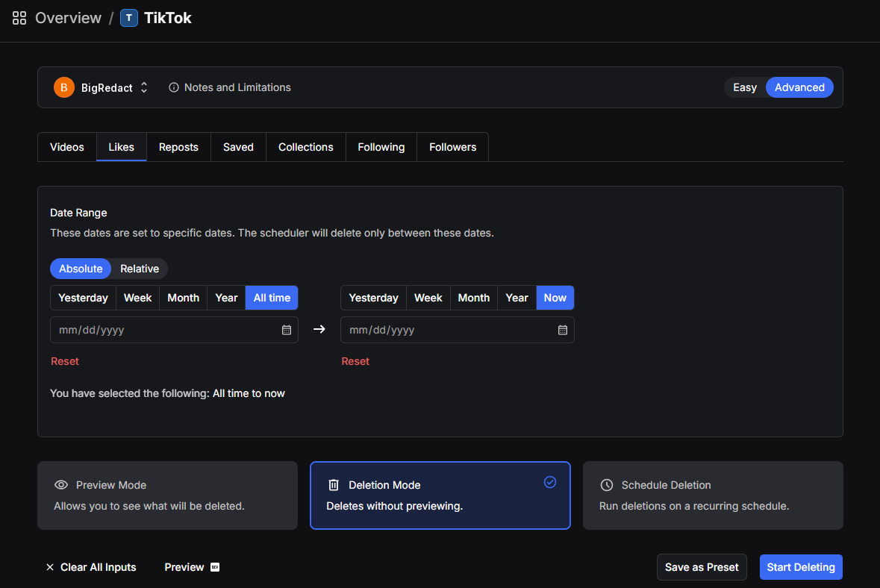Screen dimensions: 880x588
Task: Click the Deletion Mode trash icon
Action: [334, 485]
